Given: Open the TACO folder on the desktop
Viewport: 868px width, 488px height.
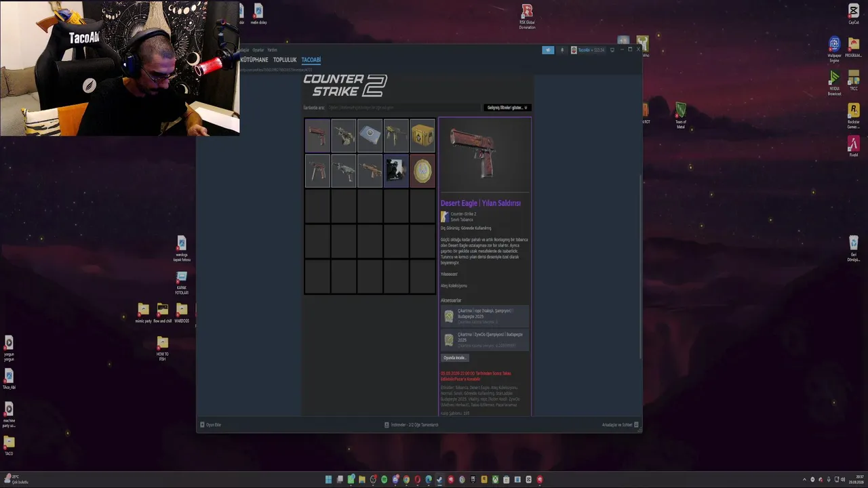Looking at the screenshot, I should pyautogui.click(x=9, y=445).
